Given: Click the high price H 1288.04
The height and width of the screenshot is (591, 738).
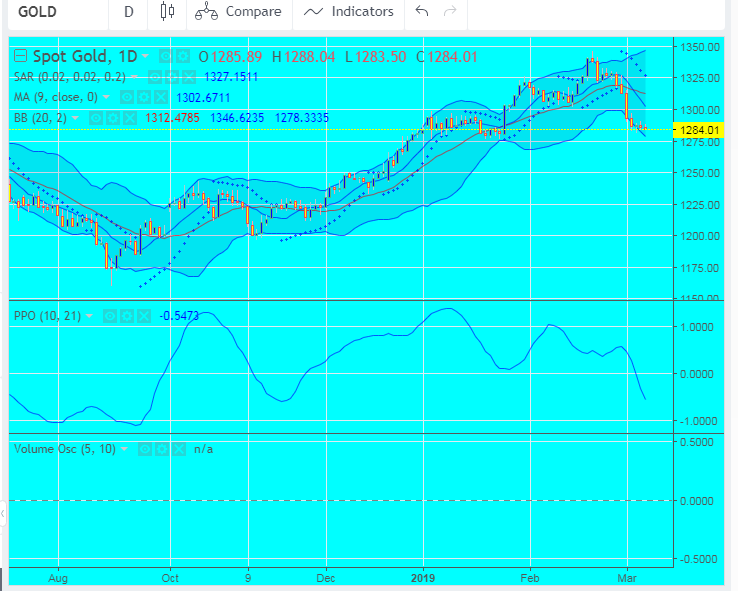Looking at the screenshot, I should click(x=304, y=57).
